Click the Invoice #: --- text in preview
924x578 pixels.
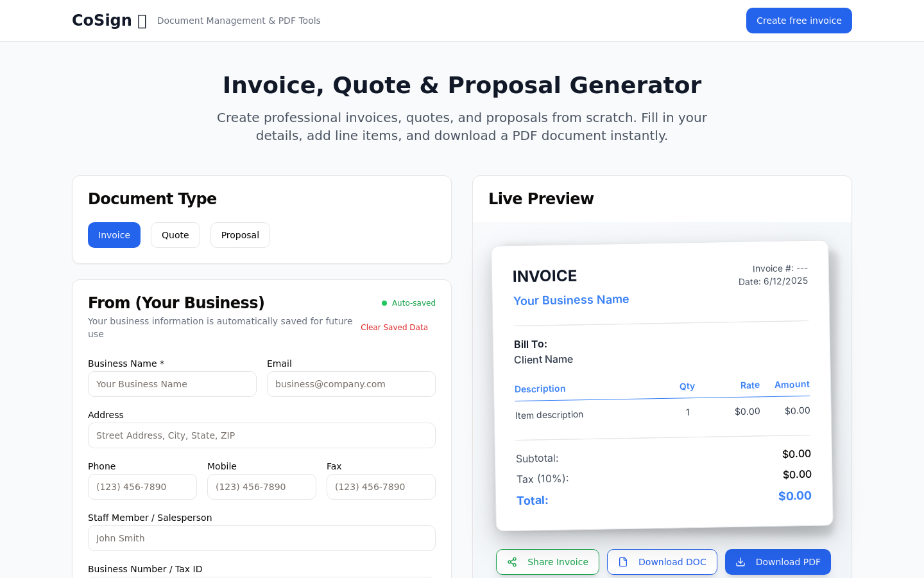click(x=780, y=268)
